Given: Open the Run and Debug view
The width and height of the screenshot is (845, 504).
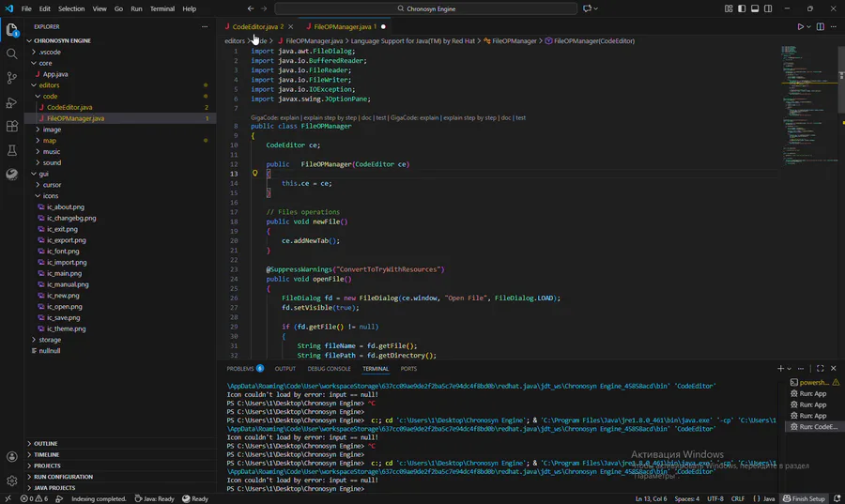Looking at the screenshot, I should [12, 102].
